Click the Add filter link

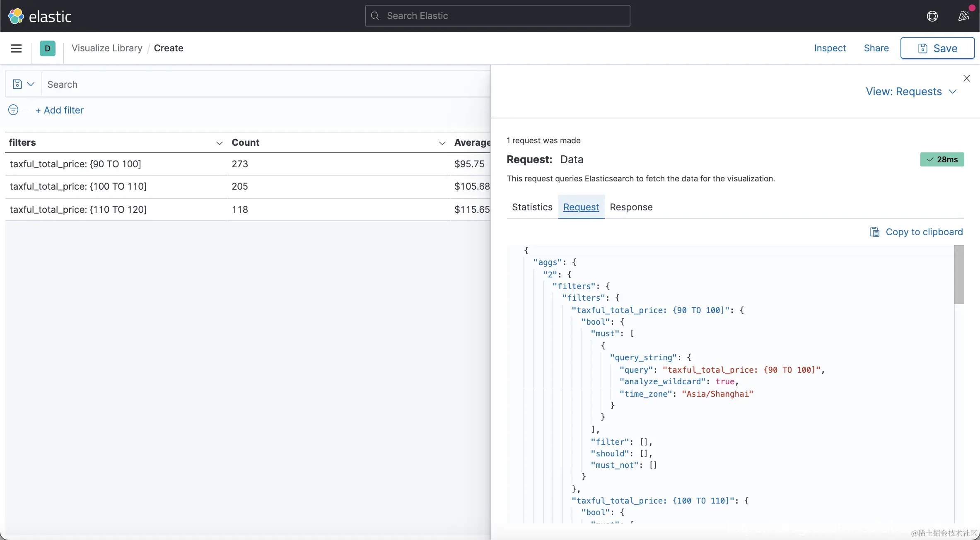[60, 110]
